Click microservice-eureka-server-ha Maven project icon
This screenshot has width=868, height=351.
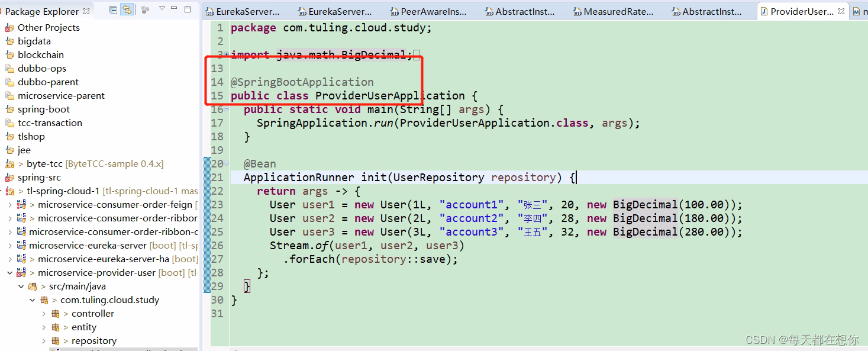tap(21, 259)
